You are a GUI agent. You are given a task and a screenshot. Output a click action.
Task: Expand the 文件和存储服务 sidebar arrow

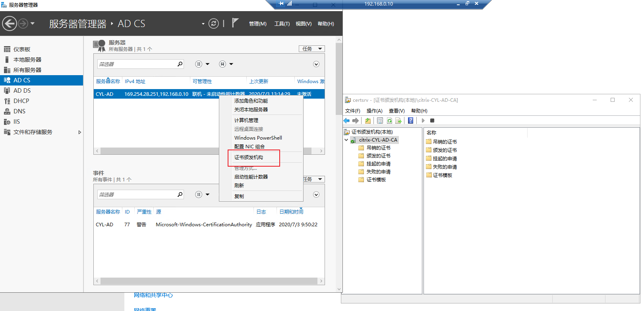pos(80,132)
